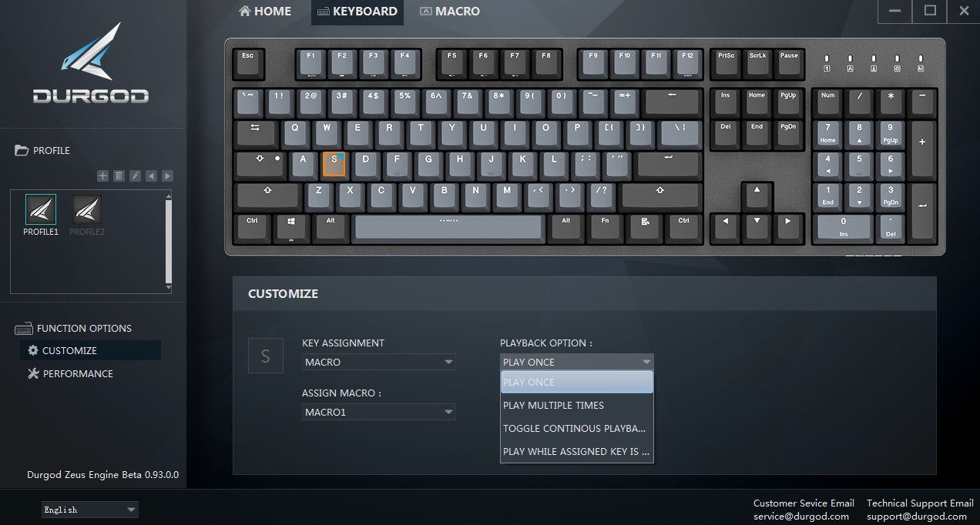This screenshot has height=525, width=980.
Task: Delete profile using trash icon
Action: click(x=119, y=176)
